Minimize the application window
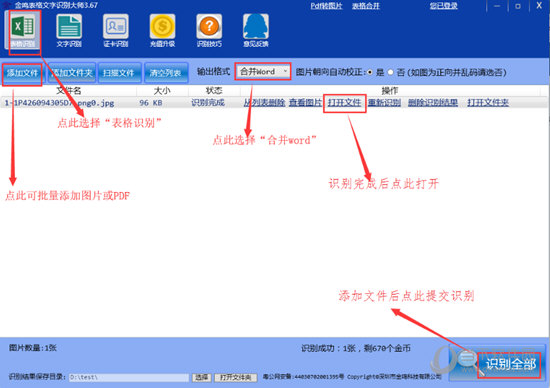 (497, 6)
